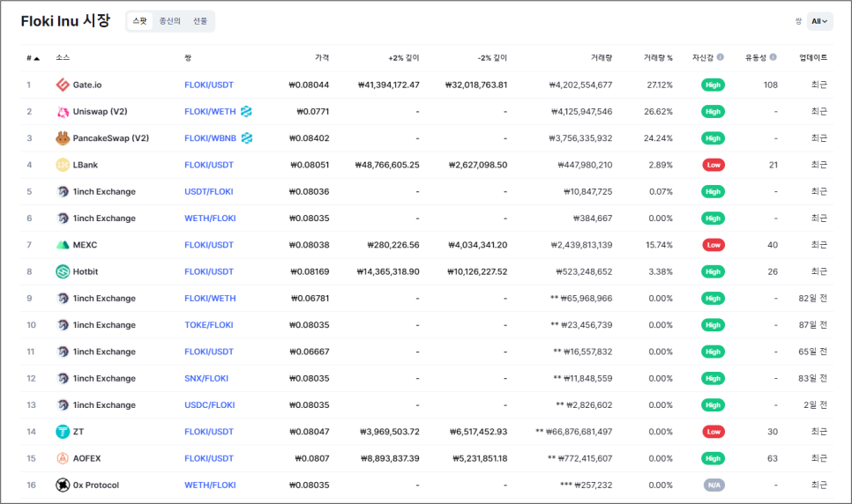Switch to the 종신의 tab
The height and width of the screenshot is (504, 852).
pos(169,21)
